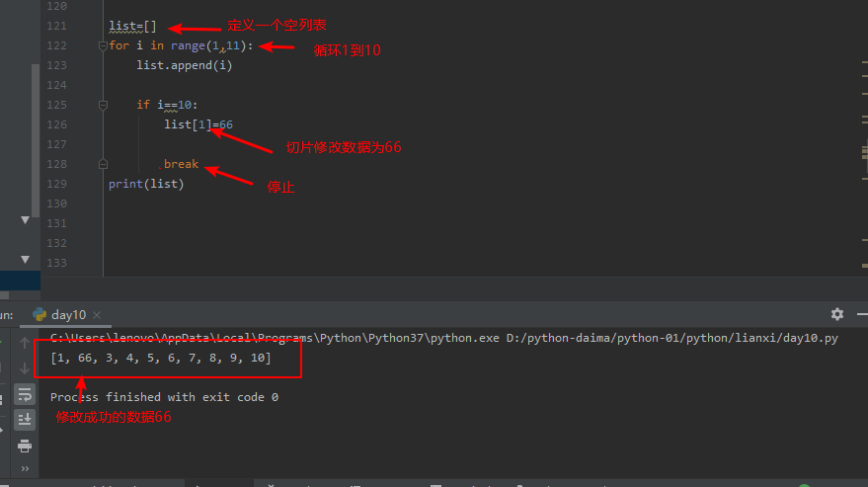Click 'Process finished with exit code 0'

tap(164, 397)
